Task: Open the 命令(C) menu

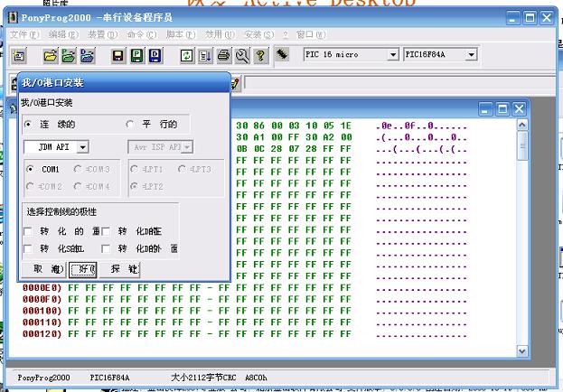Action: click(x=142, y=34)
